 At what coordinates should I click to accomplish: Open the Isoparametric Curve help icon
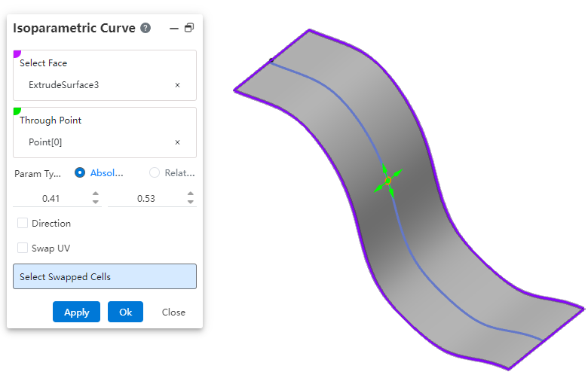coord(145,28)
